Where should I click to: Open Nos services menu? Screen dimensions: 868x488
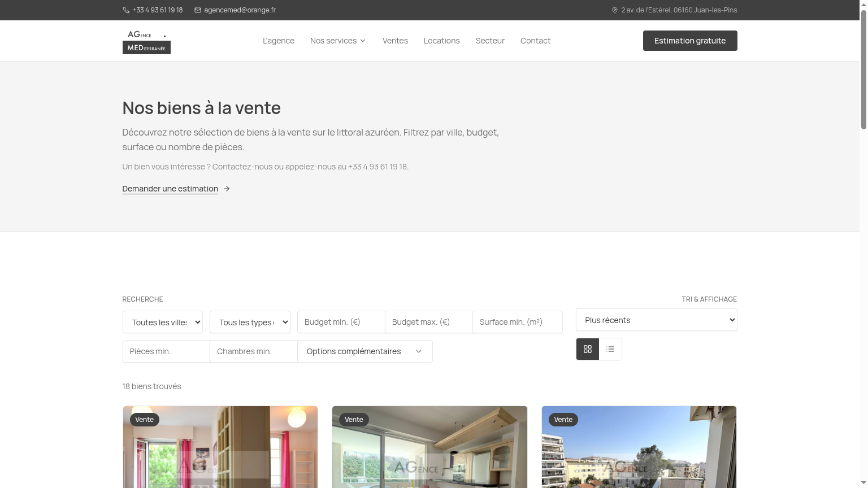pyautogui.click(x=338, y=41)
